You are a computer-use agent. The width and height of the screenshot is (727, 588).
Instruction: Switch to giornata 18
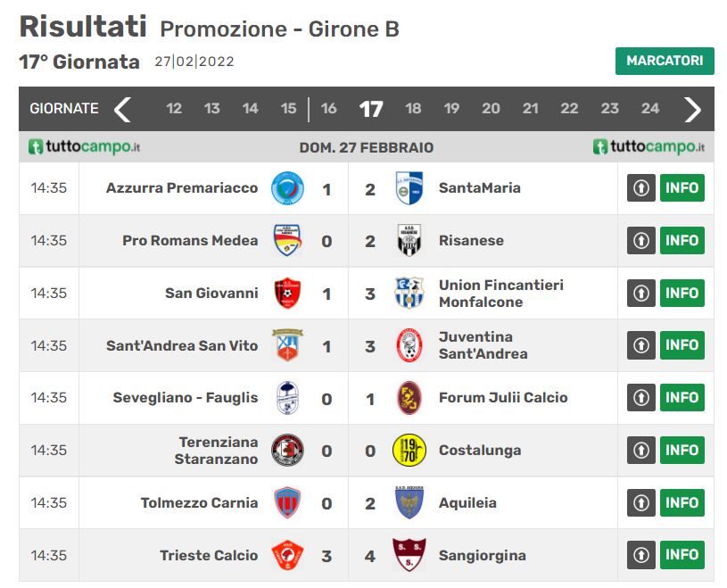pos(413,109)
